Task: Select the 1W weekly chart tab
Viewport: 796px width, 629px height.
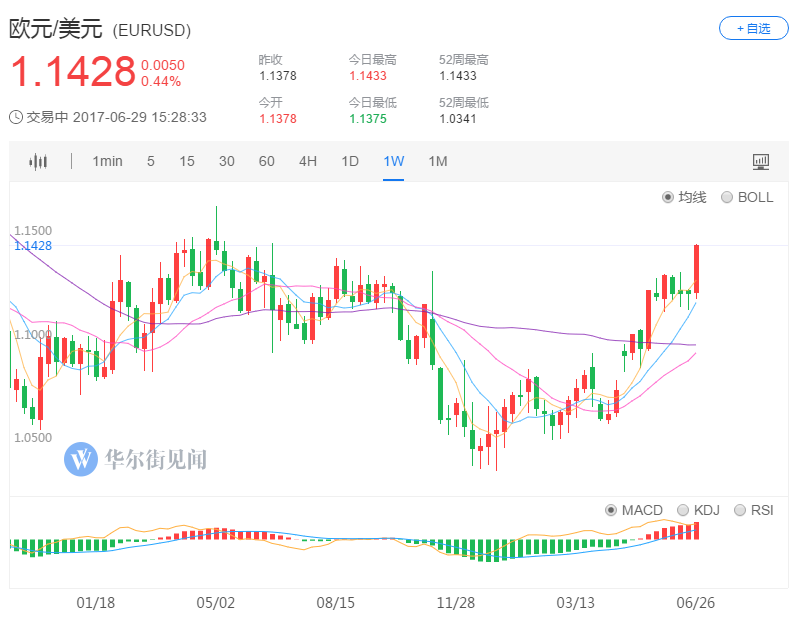Action: (x=393, y=162)
